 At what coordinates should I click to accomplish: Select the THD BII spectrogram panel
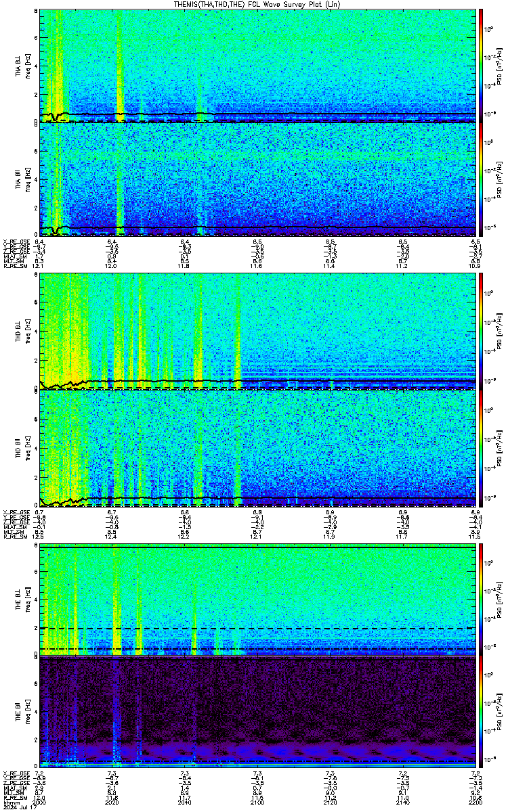pyautogui.click(x=257, y=448)
